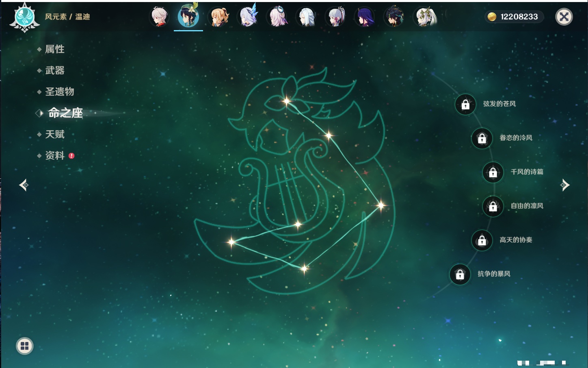
Task: Select the dark spiky-haired avatar with teal accents
Action: tap(394, 17)
